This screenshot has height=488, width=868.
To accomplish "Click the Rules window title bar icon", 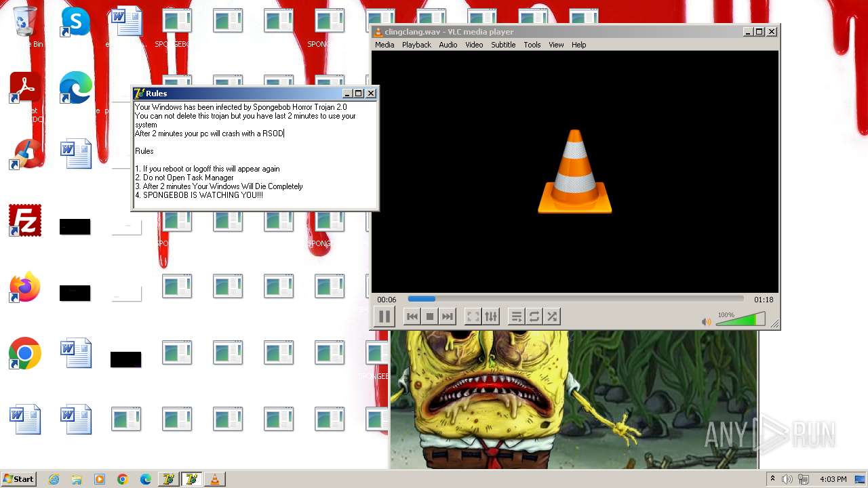I will pyautogui.click(x=139, y=94).
